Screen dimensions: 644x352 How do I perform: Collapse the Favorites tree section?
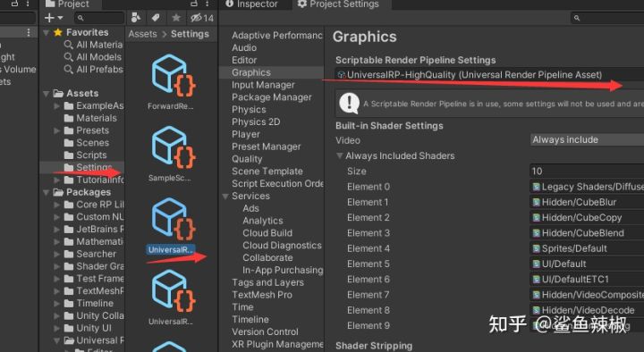46,32
